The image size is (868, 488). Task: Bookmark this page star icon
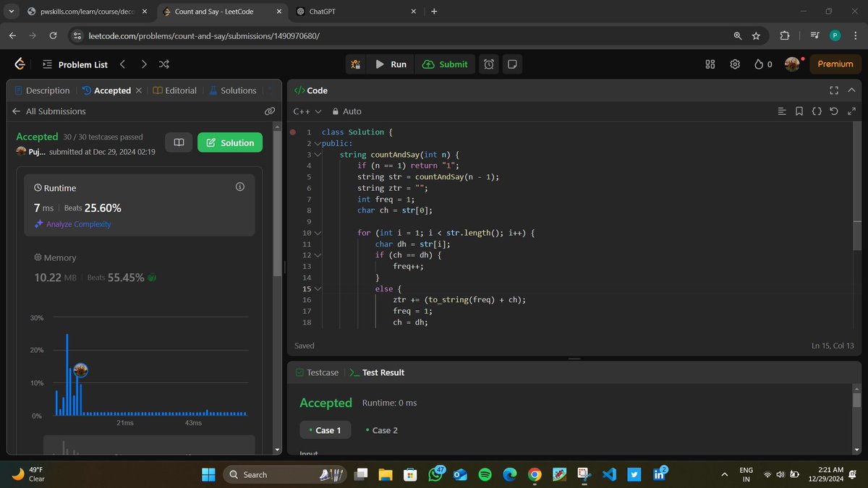(x=756, y=35)
